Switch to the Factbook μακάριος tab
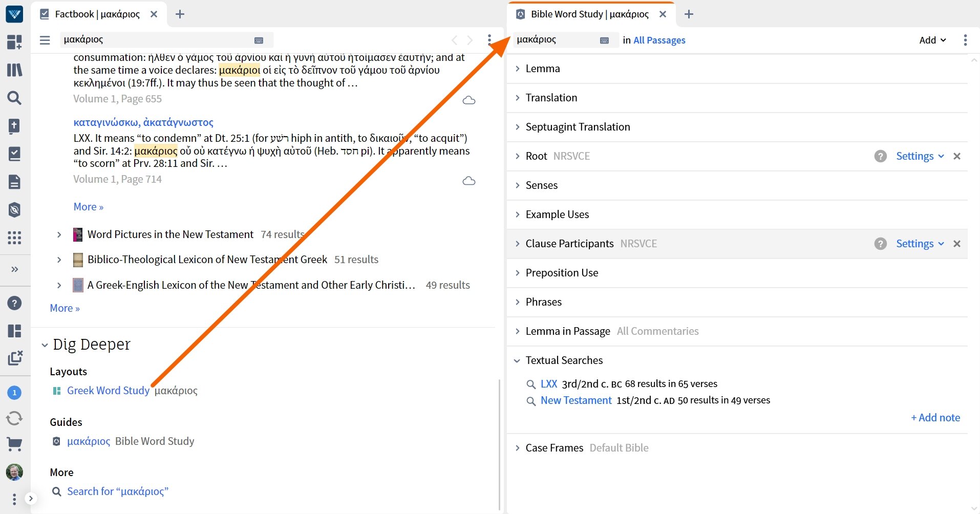This screenshot has width=980, height=514. (x=97, y=14)
